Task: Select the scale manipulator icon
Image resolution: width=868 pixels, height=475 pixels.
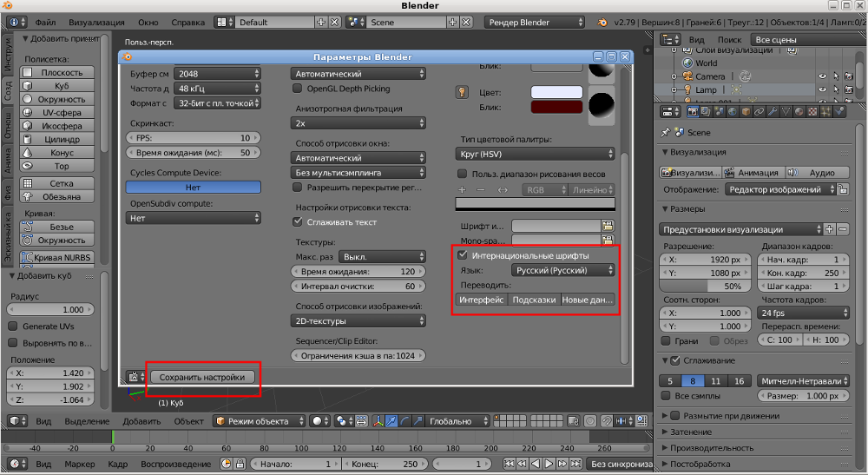Action: (x=418, y=421)
